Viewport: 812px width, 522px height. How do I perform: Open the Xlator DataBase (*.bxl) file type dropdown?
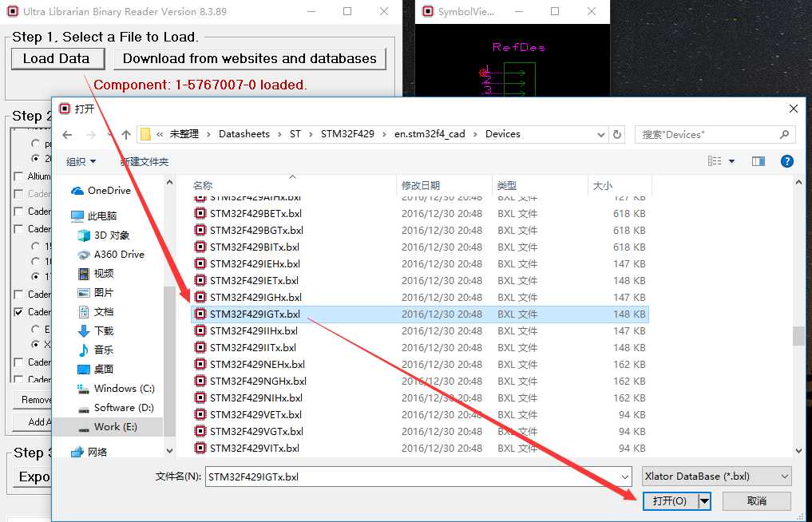(717, 476)
